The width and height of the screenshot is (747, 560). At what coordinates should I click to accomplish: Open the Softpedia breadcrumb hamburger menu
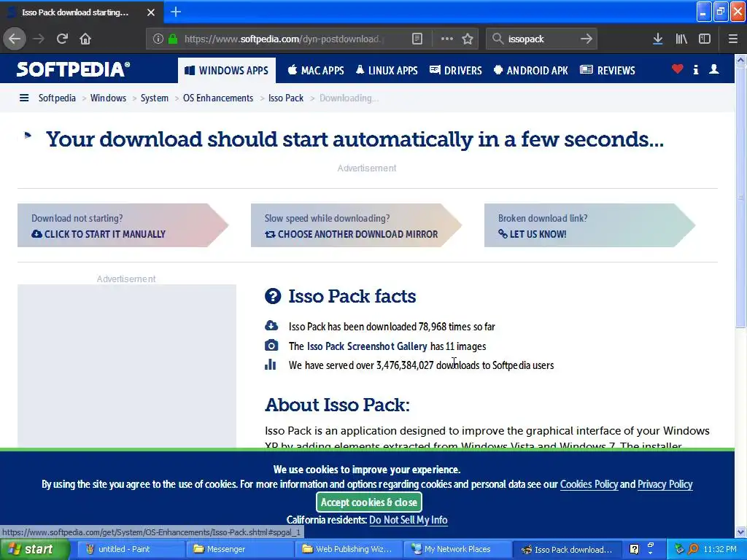[24, 98]
